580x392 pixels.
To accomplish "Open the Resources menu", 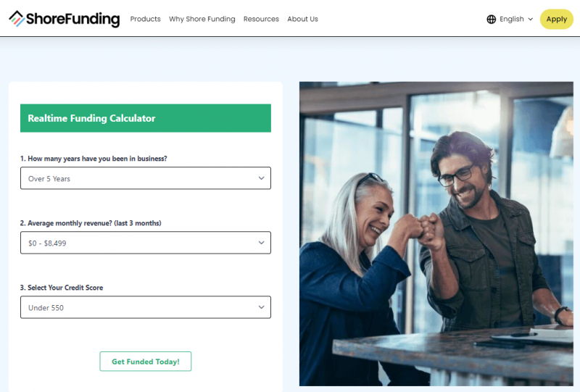I will (x=261, y=19).
